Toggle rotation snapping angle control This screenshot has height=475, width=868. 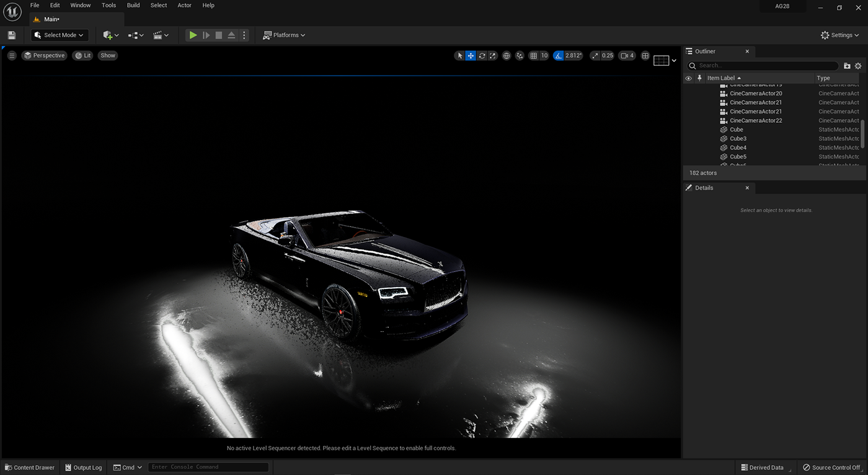pos(559,55)
